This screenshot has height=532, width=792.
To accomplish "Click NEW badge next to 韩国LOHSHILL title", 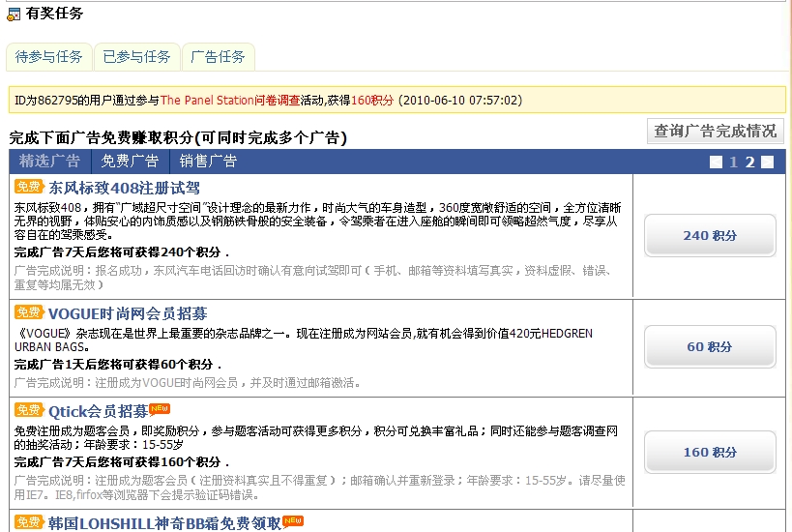I will pos(293,520).
